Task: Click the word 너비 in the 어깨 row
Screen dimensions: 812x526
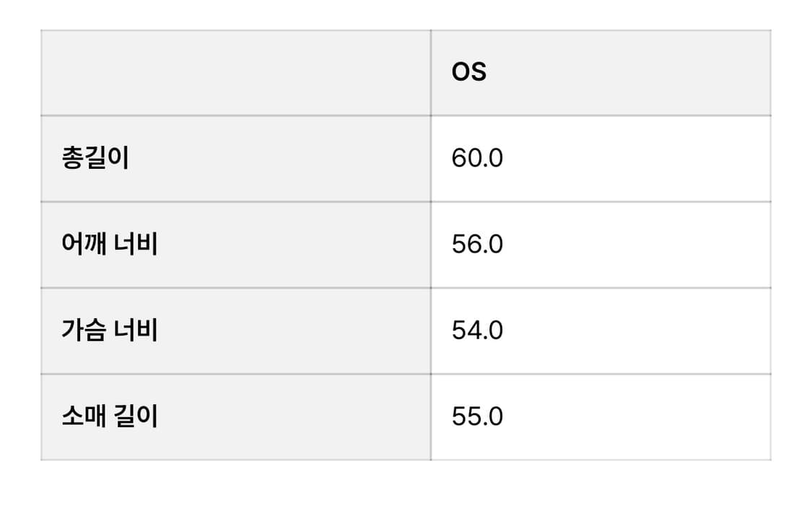Action: (136, 245)
